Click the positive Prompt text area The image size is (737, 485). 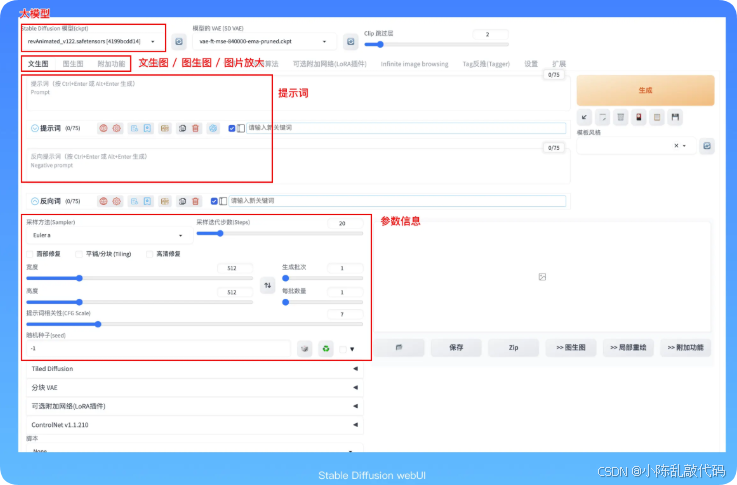pyautogui.click(x=298, y=93)
